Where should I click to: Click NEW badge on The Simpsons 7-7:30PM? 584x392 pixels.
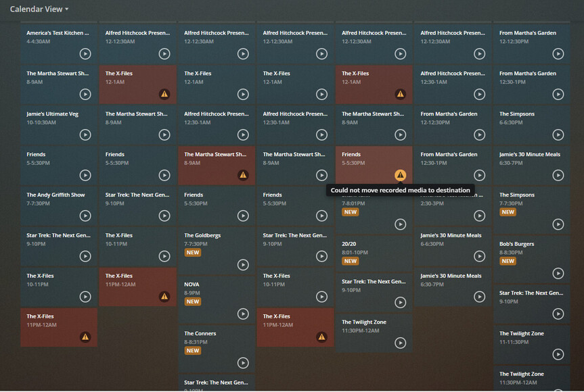[x=508, y=212]
